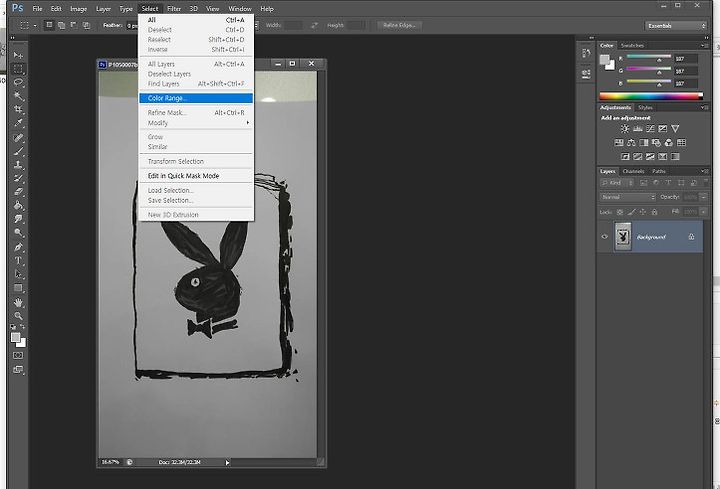
Task: Toggle Lock transparent pixels
Action: [x=619, y=212]
